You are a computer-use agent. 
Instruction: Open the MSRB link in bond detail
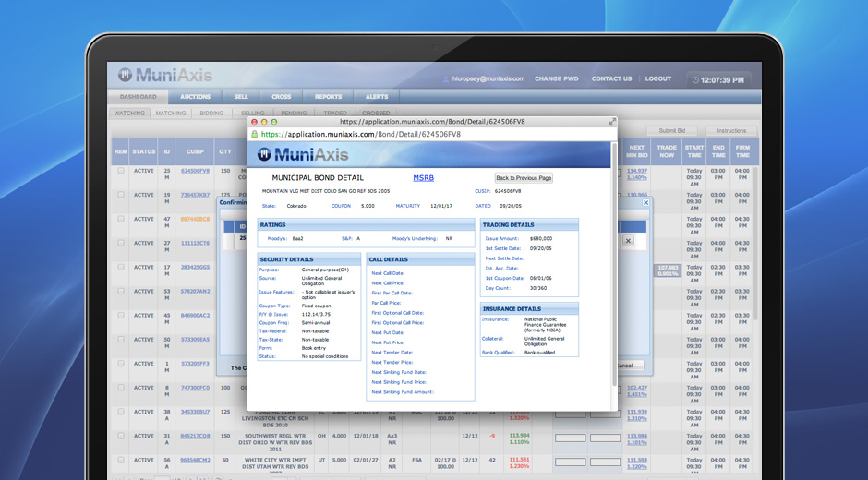(x=424, y=178)
